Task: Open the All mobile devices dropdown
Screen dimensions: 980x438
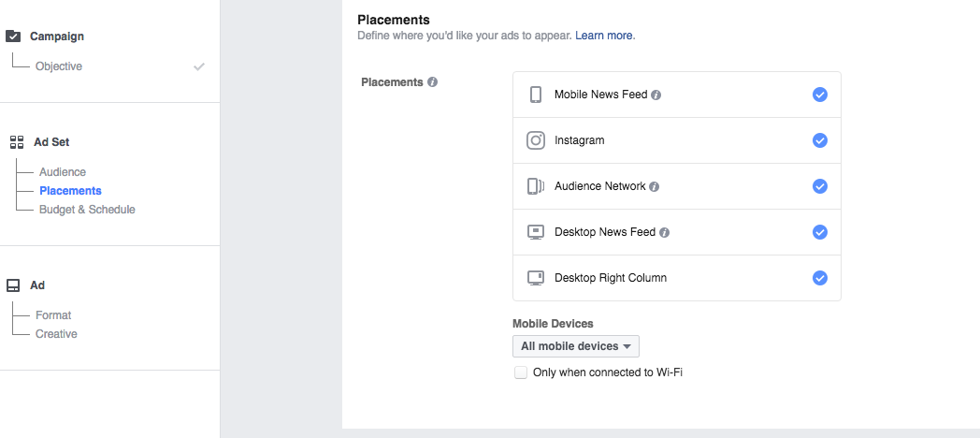Action: (x=576, y=346)
